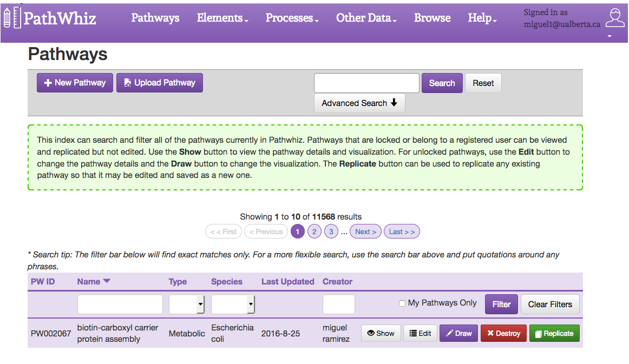Click the Metabolic type cell

pyautogui.click(x=187, y=334)
